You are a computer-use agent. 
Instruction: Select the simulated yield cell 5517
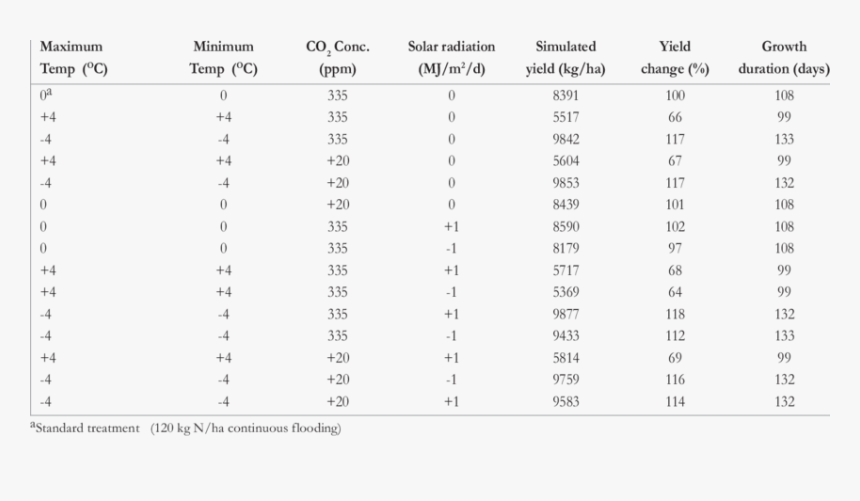pyautogui.click(x=565, y=118)
